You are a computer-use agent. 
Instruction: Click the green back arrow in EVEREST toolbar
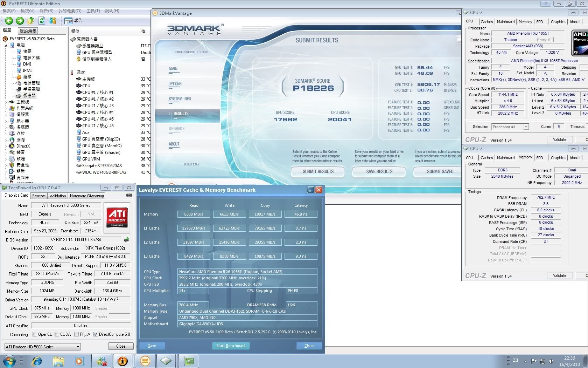[9, 21]
